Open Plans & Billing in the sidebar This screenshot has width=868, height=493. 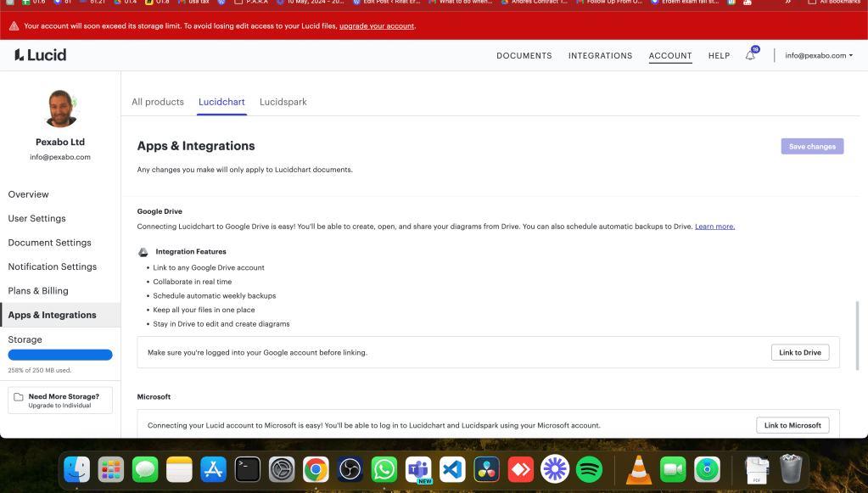(38, 291)
